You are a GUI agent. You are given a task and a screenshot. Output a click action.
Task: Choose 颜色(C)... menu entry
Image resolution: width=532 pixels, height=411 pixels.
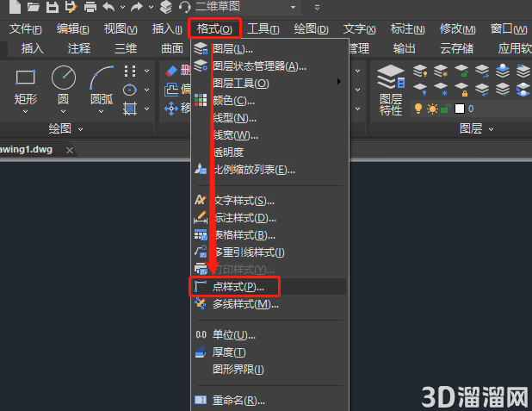point(269,100)
